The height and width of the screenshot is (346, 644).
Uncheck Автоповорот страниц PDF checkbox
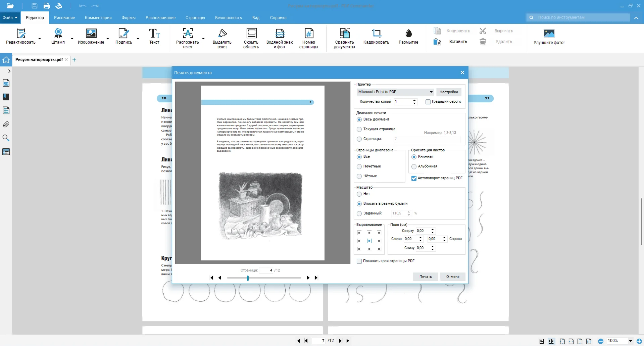click(414, 178)
